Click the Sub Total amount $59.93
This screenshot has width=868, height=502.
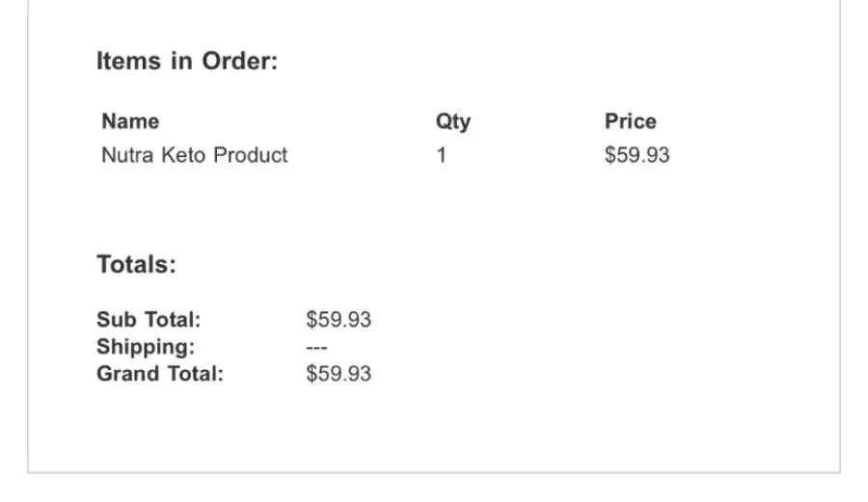(339, 320)
